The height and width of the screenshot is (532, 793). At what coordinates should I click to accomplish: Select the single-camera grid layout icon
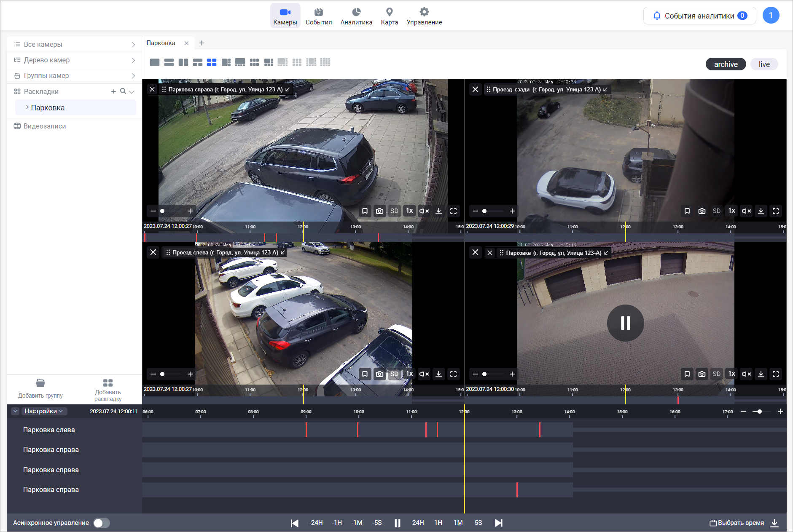coord(155,62)
